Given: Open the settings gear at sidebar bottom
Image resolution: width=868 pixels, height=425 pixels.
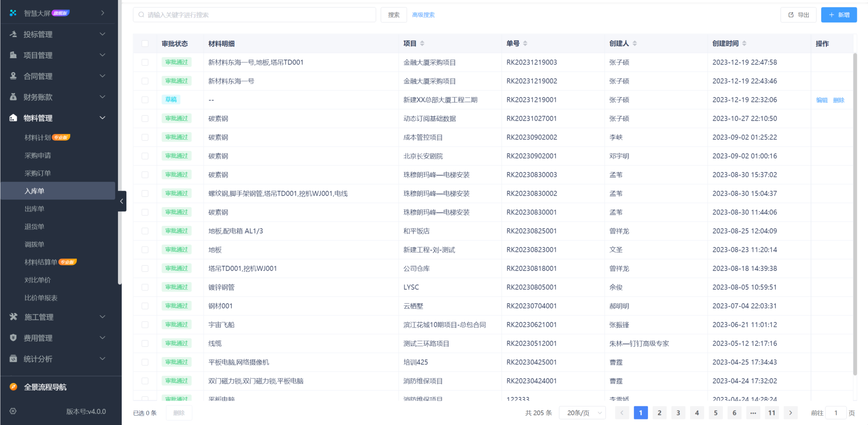Looking at the screenshot, I should point(13,411).
